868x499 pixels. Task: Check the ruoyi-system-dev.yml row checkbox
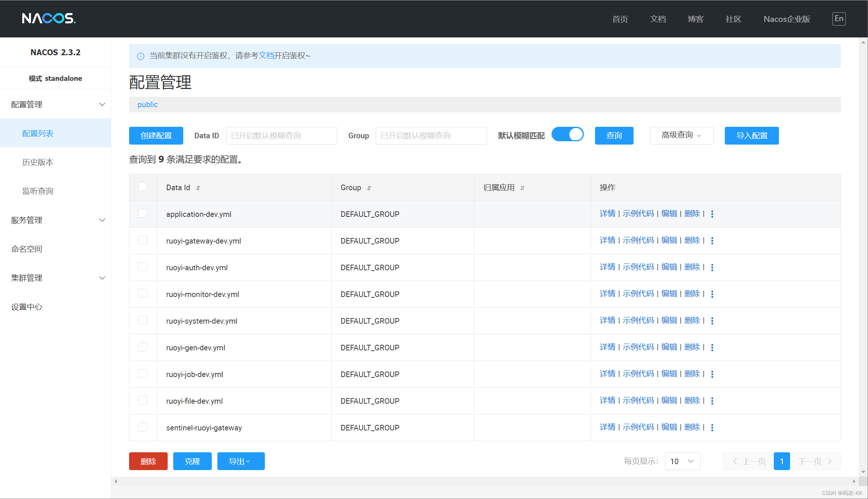(x=143, y=320)
